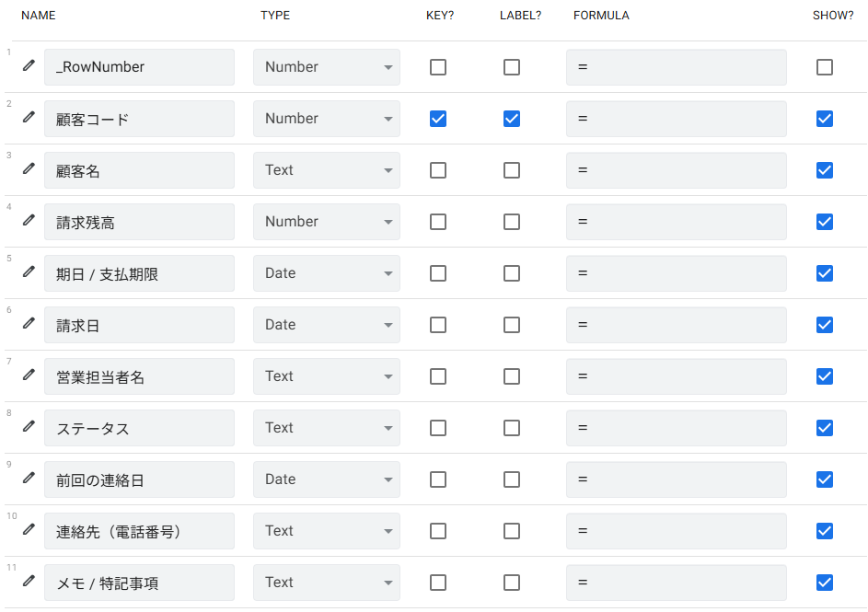
Task: Disable SHOW for the 営業担当者名 row
Action: (824, 375)
